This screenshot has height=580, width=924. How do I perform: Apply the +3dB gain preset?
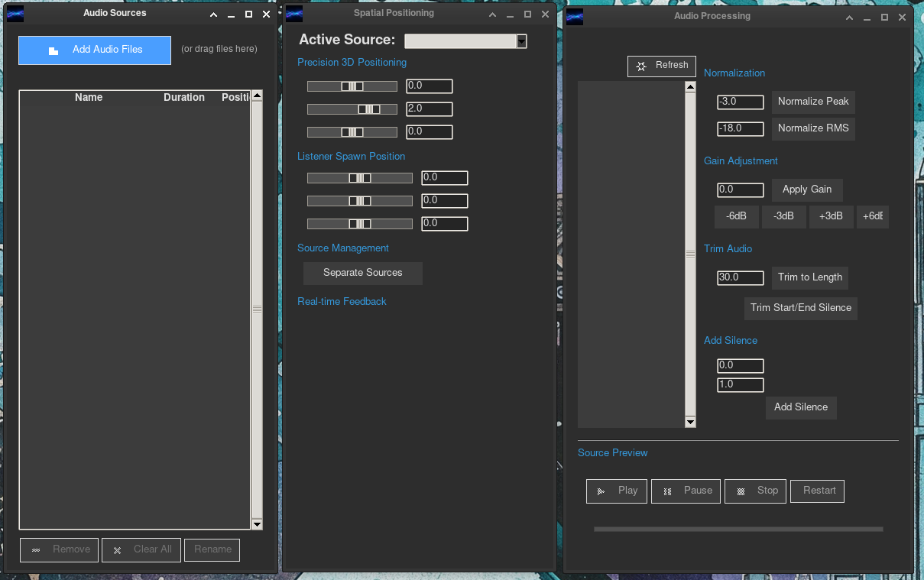[831, 216]
